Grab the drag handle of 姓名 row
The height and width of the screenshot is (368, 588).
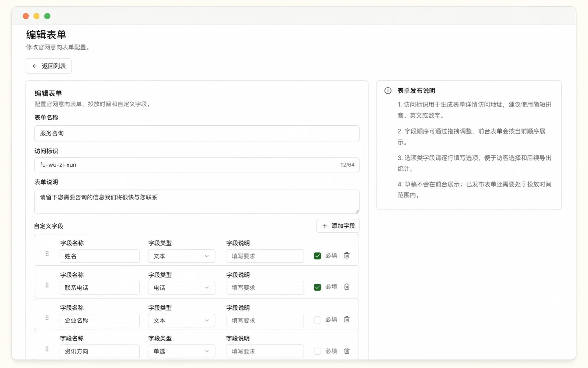47,254
